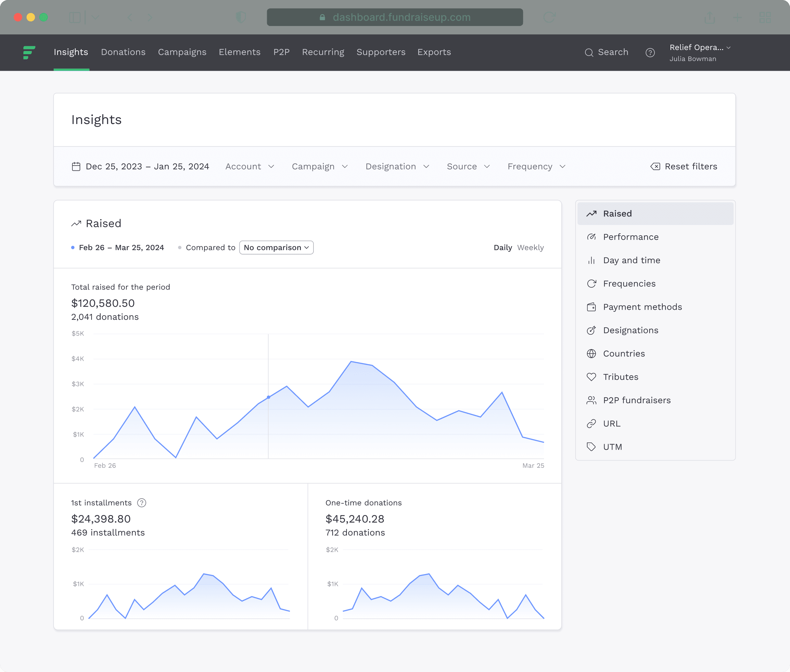Click the 712 donations count
This screenshot has height=672, width=790.
pyautogui.click(x=355, y=533)
